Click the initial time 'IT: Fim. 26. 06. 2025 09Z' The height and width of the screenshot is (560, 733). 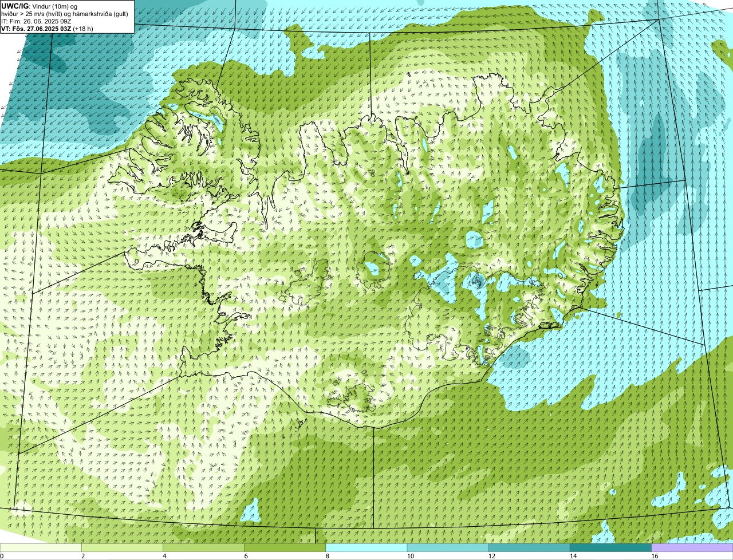click(x=36, y=21)
